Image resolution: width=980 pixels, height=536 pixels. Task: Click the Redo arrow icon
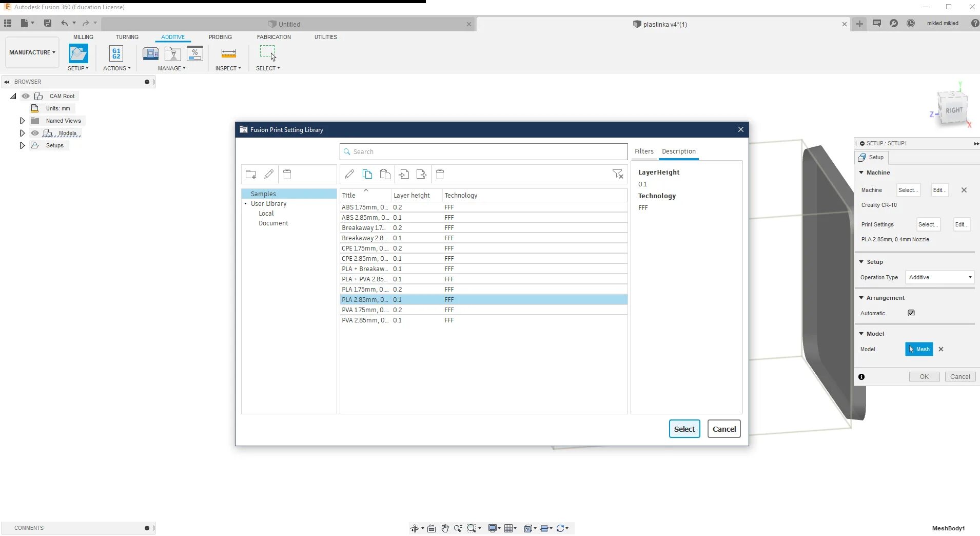coord(86,23)
